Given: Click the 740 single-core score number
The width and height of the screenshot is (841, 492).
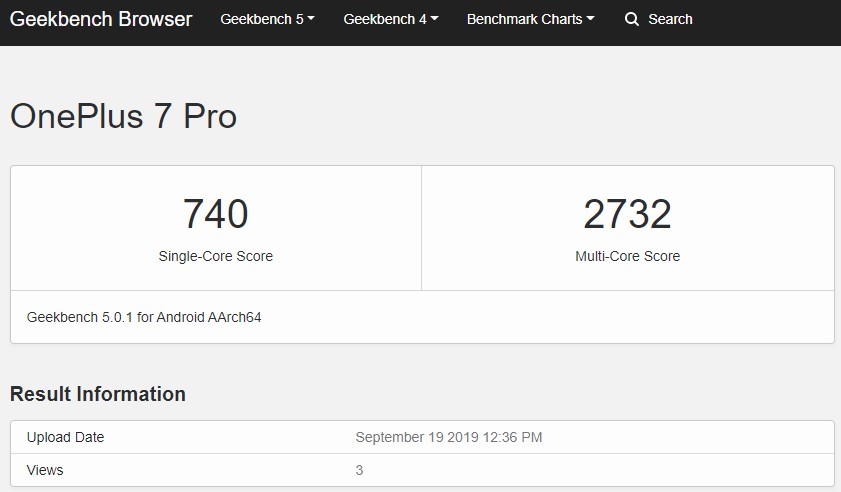Looking at the screenshot, I should (216, 214).
